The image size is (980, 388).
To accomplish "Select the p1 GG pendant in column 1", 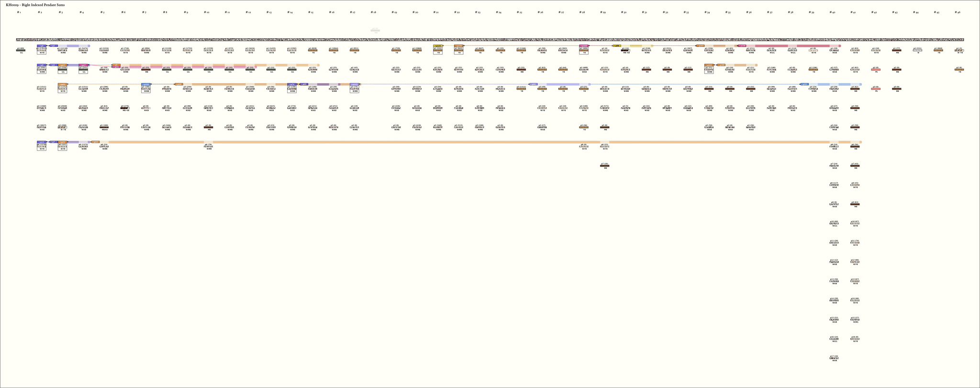I will (x=21, y=50).
